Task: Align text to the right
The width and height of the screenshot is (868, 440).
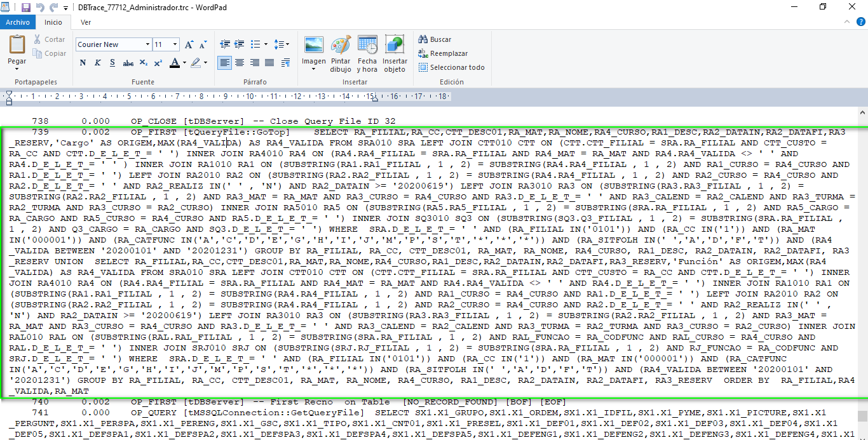Action: (x=255, y=63)
